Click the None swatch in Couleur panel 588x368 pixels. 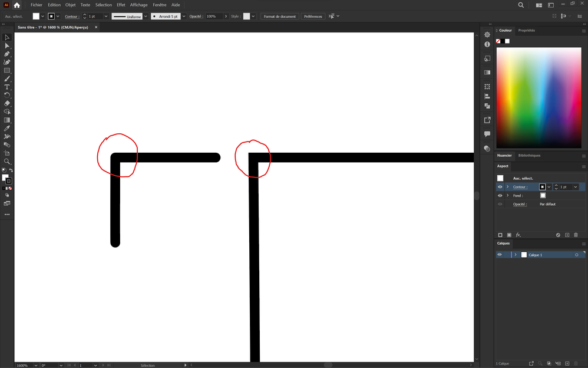point(498,41)
